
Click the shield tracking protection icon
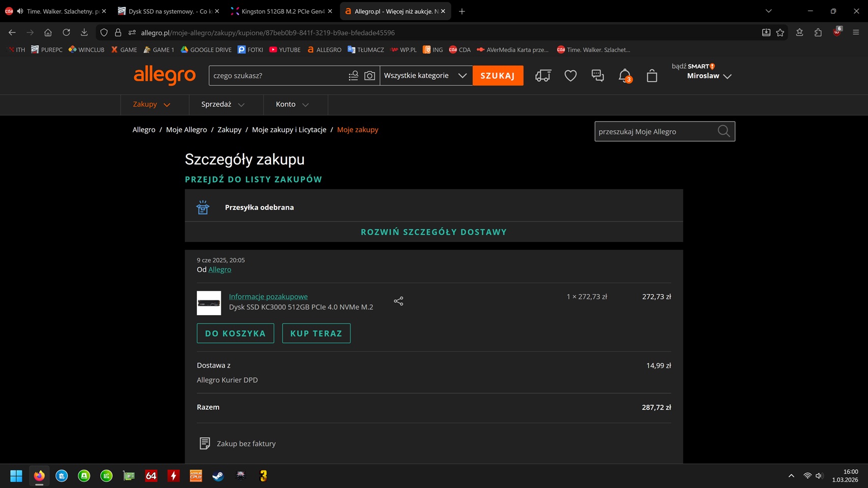click(x=104, y=33)
